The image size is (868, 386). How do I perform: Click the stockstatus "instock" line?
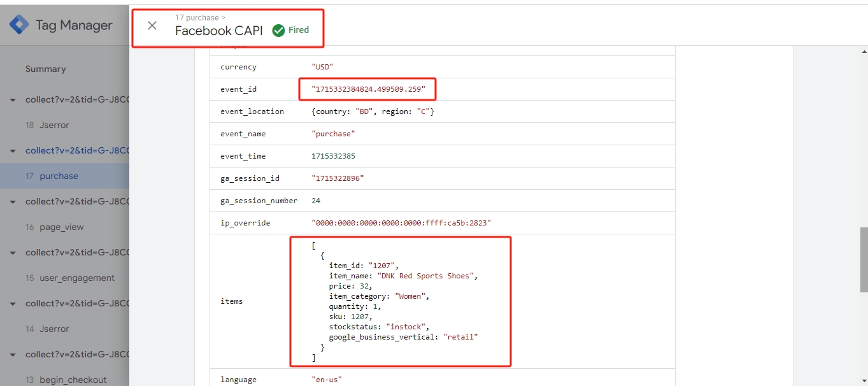(x=380, y=327)
